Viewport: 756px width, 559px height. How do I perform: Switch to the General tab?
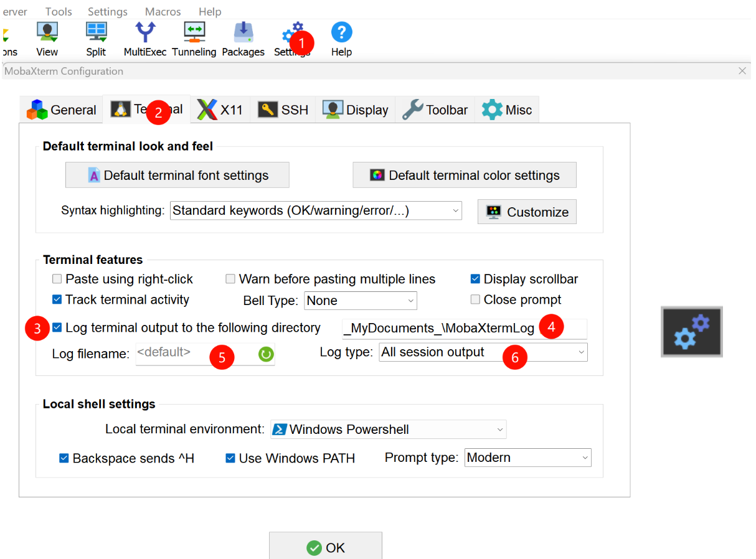coord(61,110)
